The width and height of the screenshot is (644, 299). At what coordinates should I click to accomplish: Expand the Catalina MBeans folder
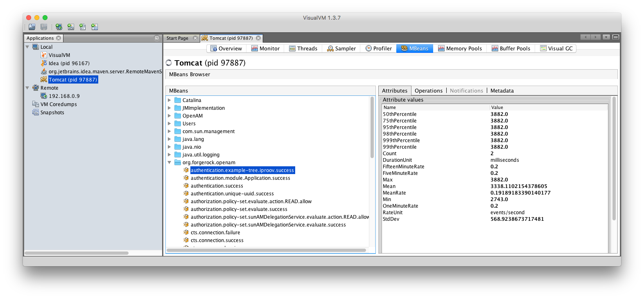pos(169,100)
